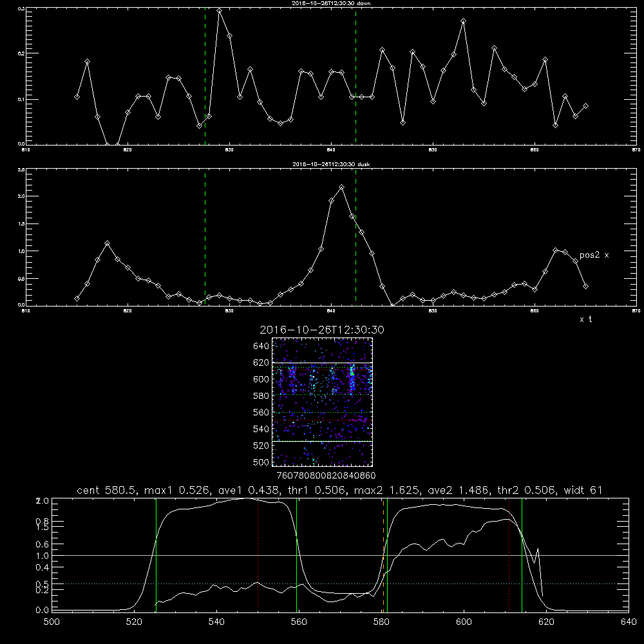Click 'widt 61' in bottom plot title
644x644 pixels.
click(583, 490)
